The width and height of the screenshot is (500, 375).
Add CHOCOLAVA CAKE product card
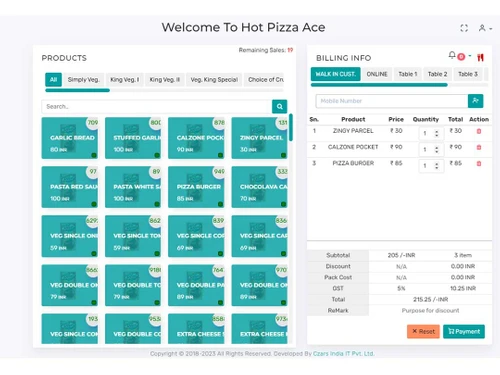(259, 187)
